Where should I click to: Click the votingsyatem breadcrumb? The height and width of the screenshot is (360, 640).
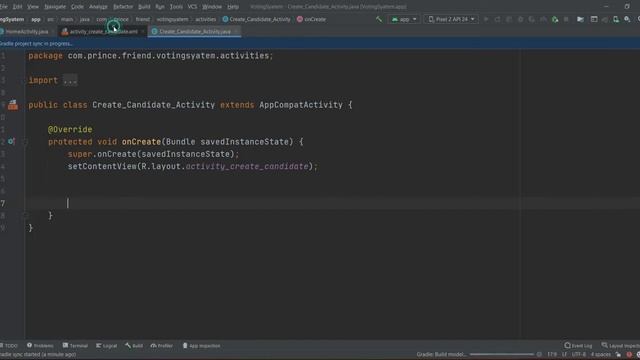pyautogui.click(x=172, y=19)
